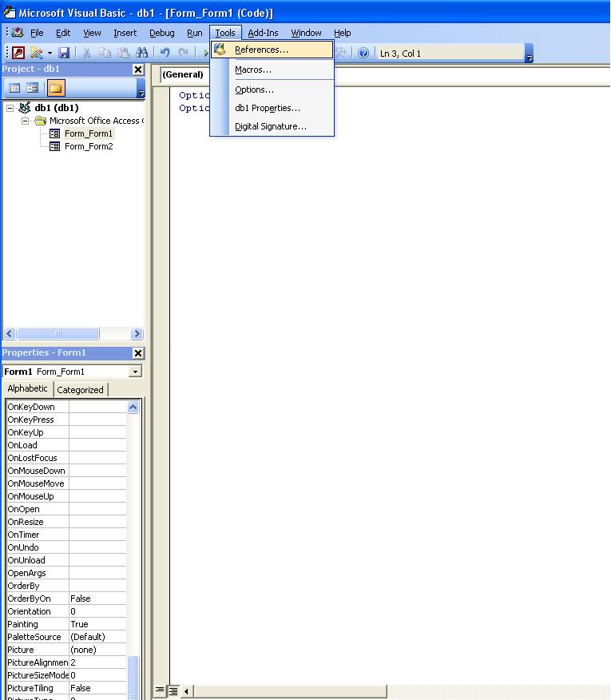
Task: Choose db1 Properties... from Tools menu
Action: click(272, 108)
